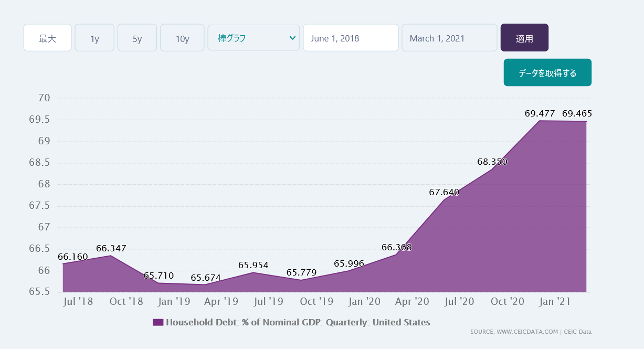Edit the March 1, 2021 end date field
Image resolution: width=644 pixels, height=349 pixels.
click(449, 38)
